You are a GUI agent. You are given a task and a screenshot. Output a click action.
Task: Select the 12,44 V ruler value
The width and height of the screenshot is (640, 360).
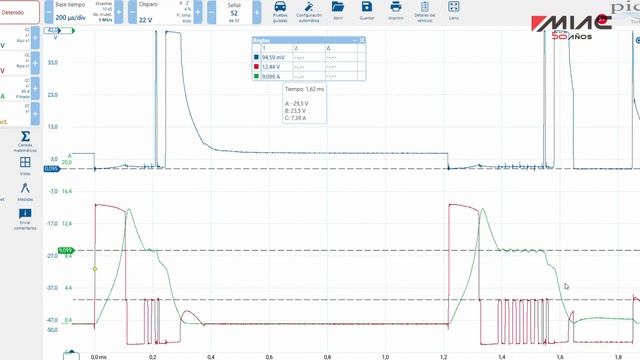pos(271,67)
